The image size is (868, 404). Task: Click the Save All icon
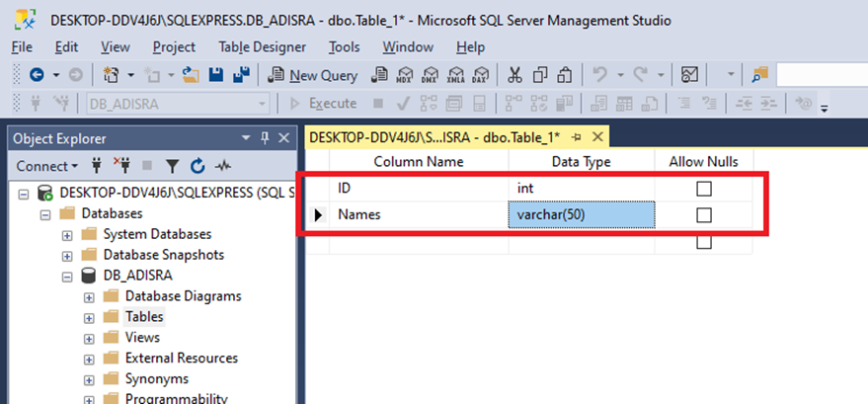click(x=241, y=75)
